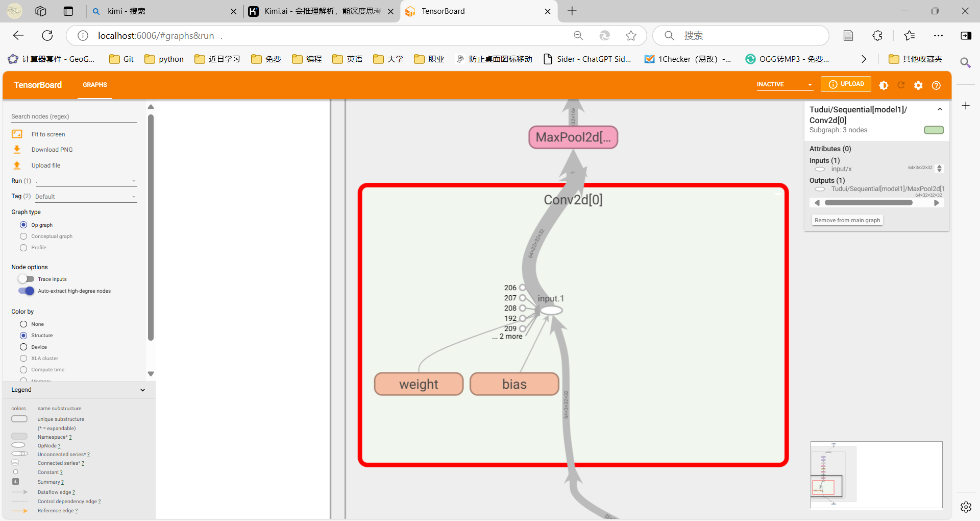Open the Tag Default dropdown

[86, 197]
